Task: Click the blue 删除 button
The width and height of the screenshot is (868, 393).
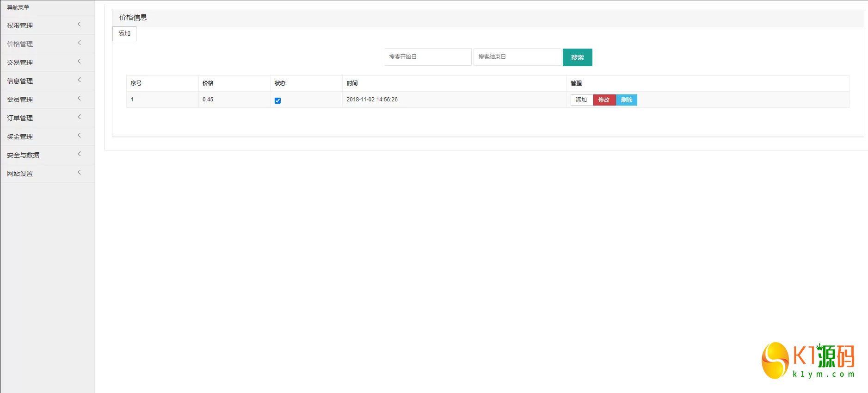Action: coord(627,100)
